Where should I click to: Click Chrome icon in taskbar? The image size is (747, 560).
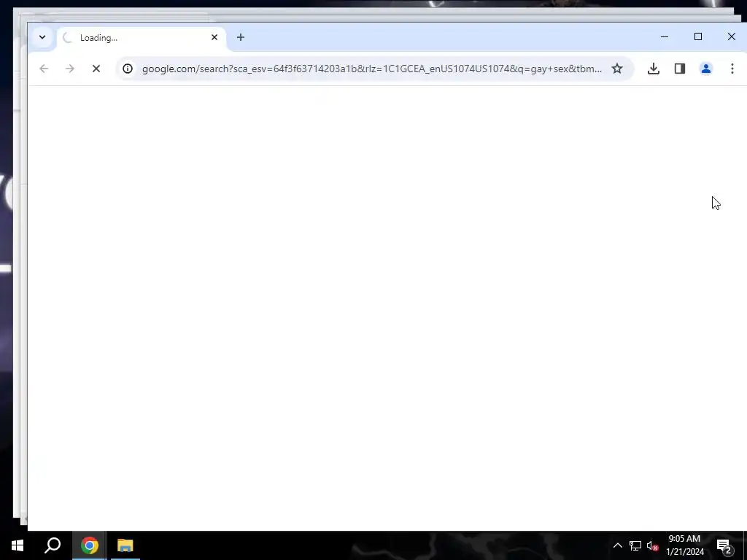(90, 545)
